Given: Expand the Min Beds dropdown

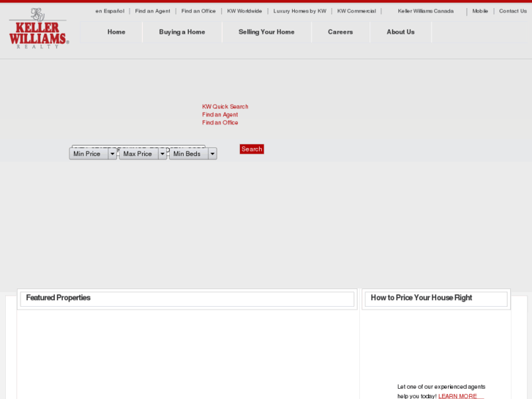Looking at the screenshot, I should 193,154.
